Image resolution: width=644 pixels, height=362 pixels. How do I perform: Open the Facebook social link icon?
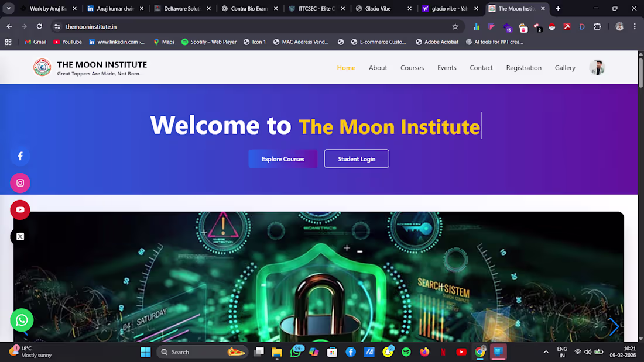(x=20, y=156)
